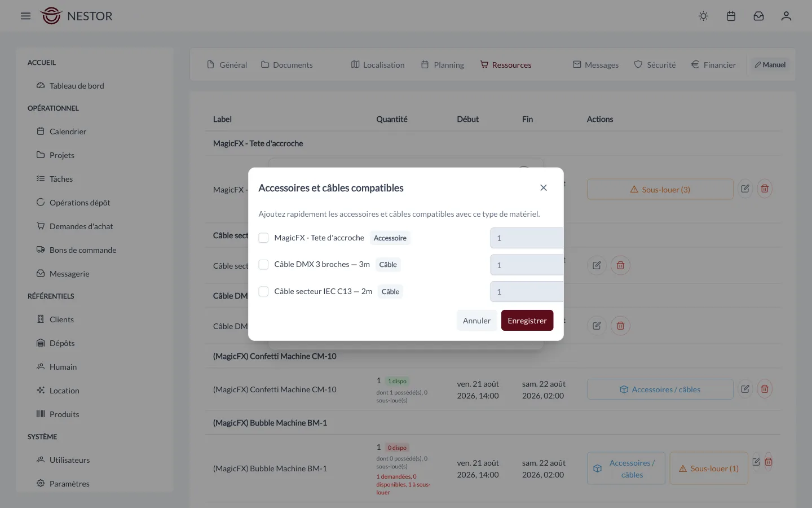
Task: Check Câble DMX 3 broches — 3m checkbox
Action: point(263,264)
